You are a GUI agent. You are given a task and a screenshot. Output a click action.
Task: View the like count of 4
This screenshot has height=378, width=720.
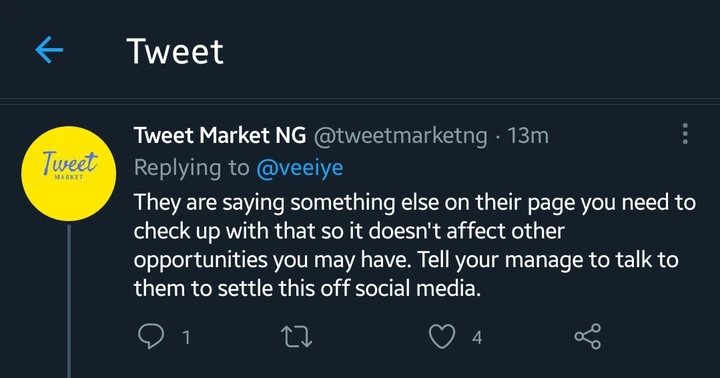[477, 338]
